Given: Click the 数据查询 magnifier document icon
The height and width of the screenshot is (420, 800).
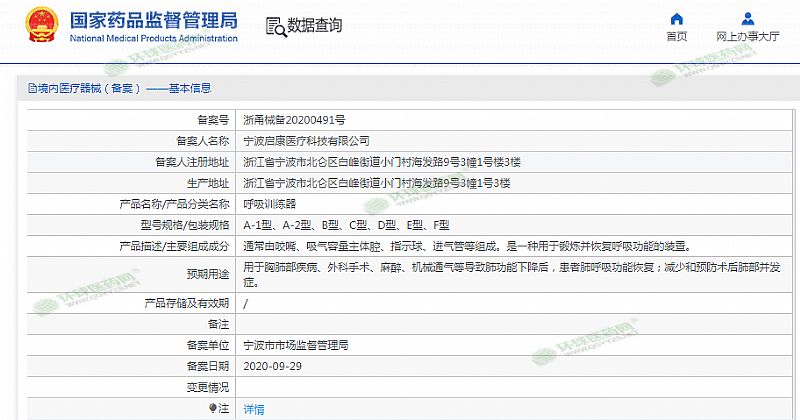Looking at the screenshot, I should (x=275, y=25).
